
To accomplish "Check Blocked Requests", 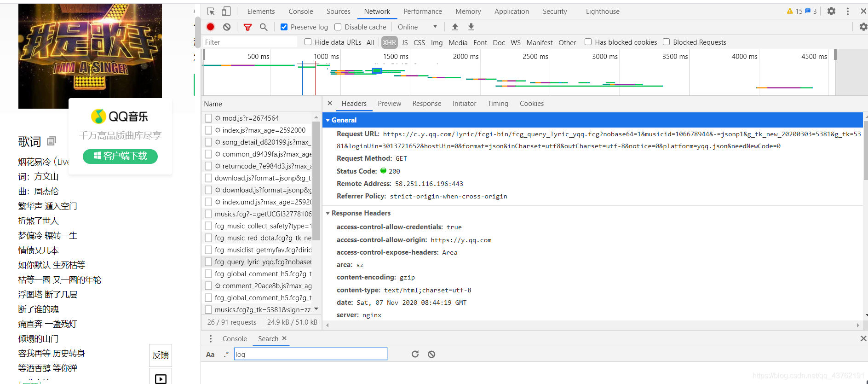I will (x=667, y=42).
